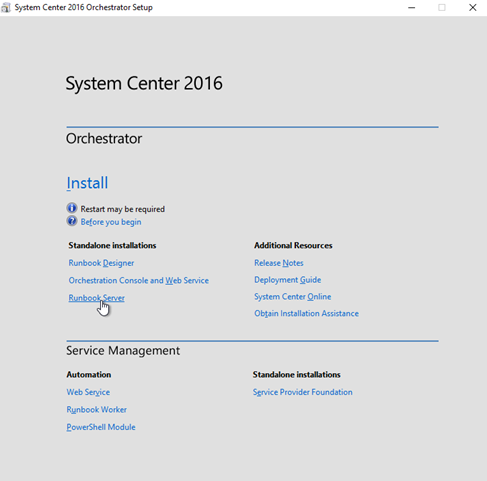Install the Automation Web Service
This screenshot has height=481, width=487.
point(88,392)
